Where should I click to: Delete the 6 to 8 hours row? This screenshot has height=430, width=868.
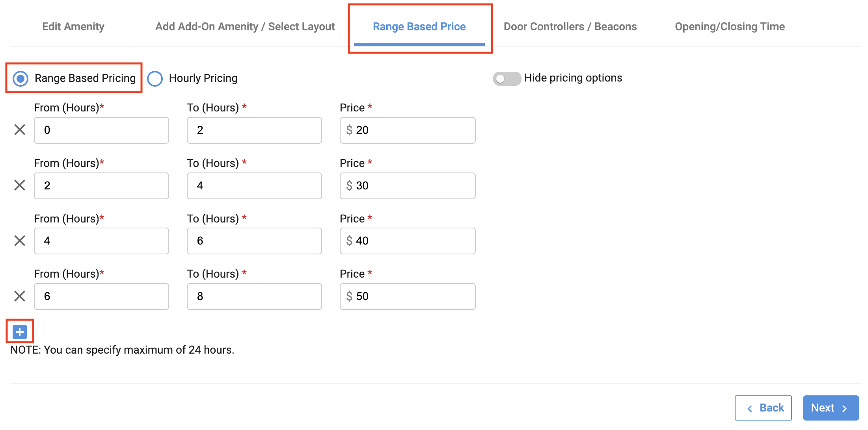pos(19,296)
